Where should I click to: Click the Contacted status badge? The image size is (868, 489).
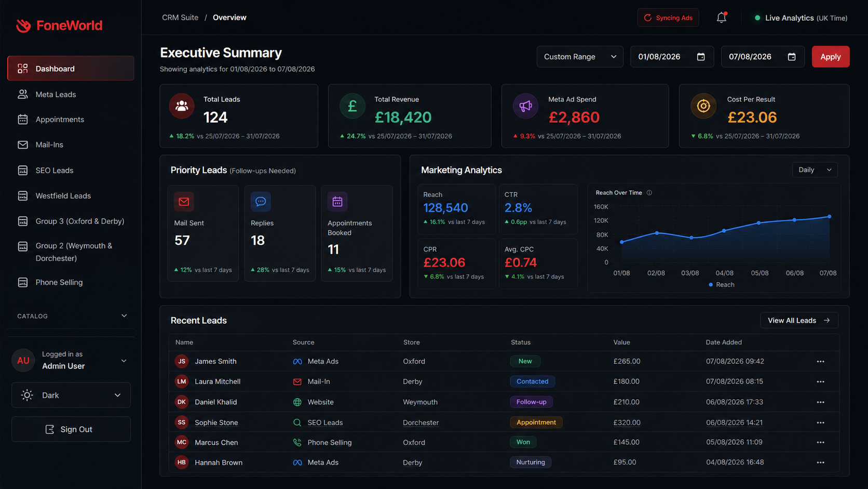(x=533, y=381)
